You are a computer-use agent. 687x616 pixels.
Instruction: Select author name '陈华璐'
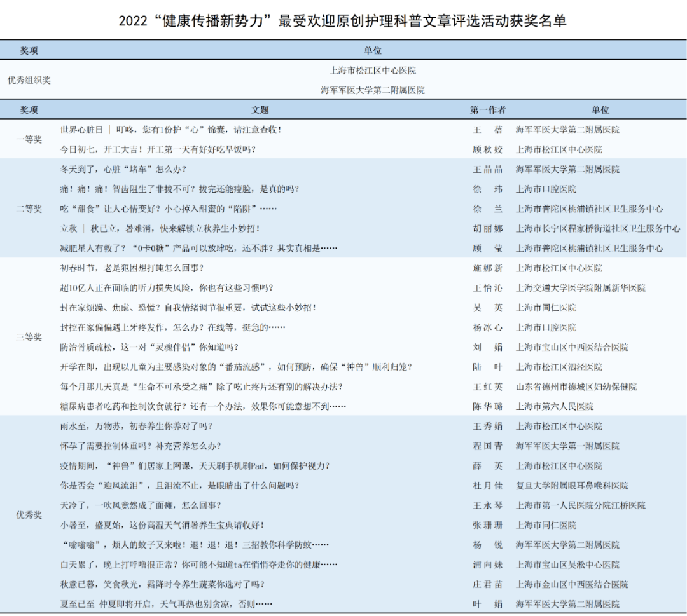coord(488,406)
